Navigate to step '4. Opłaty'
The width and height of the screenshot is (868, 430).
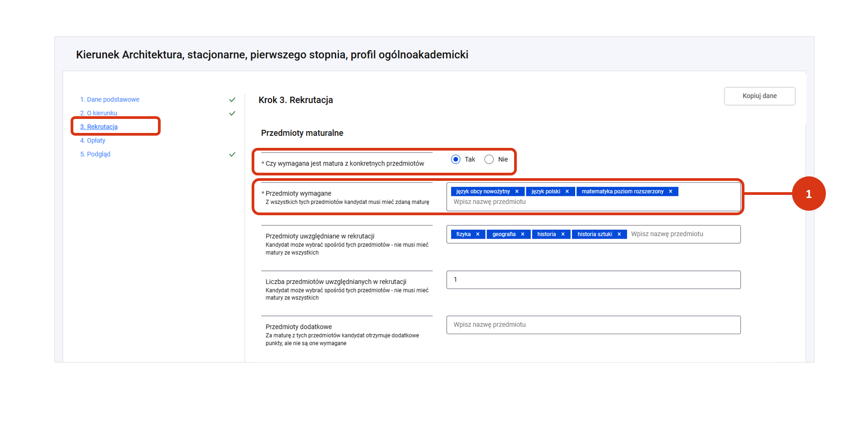tap(93, 141)
